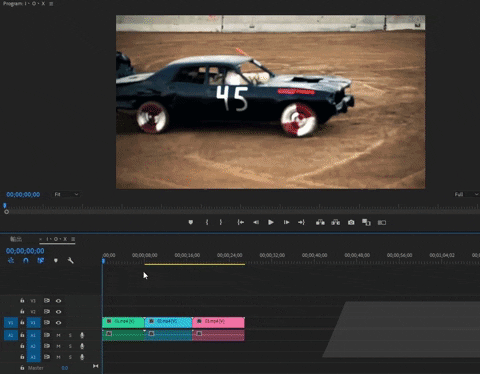
Task: Toggle V1 source patching button
Action: tap(11, 323)
